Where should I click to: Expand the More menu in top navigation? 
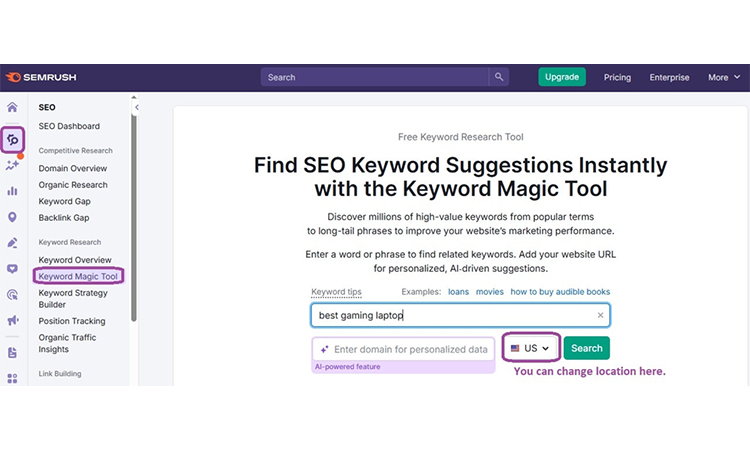coord(723,77)
